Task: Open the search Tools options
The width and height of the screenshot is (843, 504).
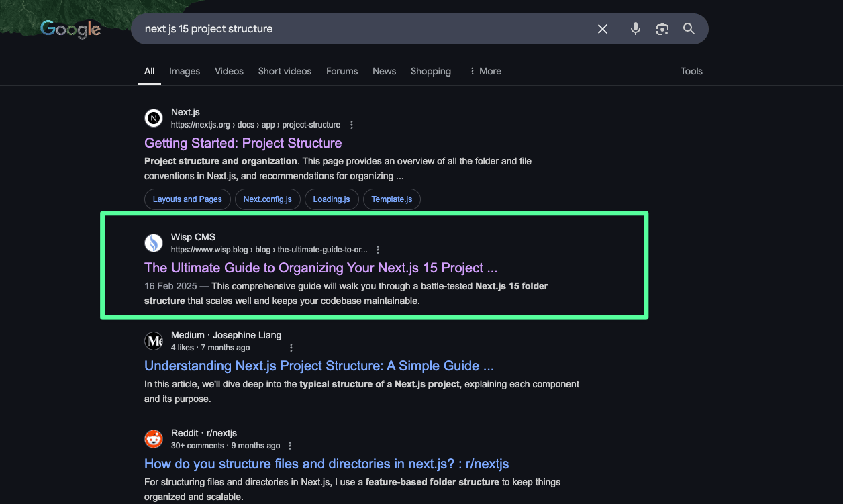Action: coord(691,71)
